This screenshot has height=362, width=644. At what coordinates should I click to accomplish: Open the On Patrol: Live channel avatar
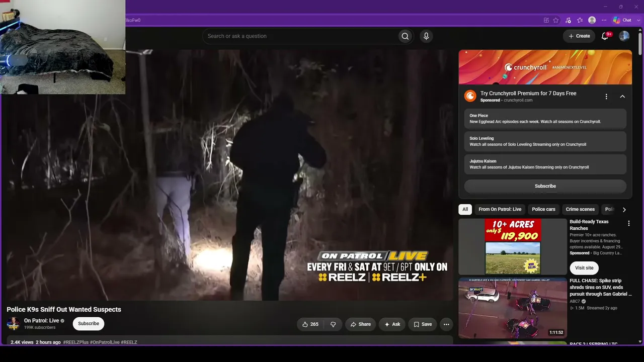[x=13, y=324]
